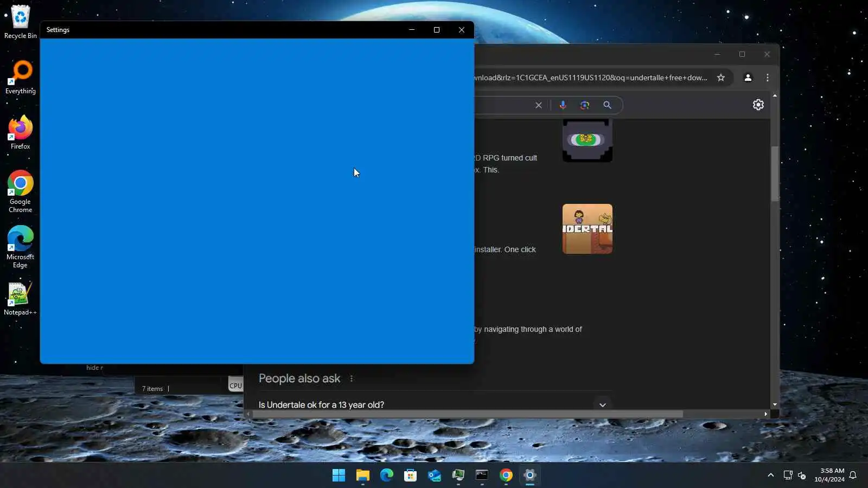Click the Settings gear in the taskbar
868x488 pixels.
pyautogui.click(x=530, y=476)
